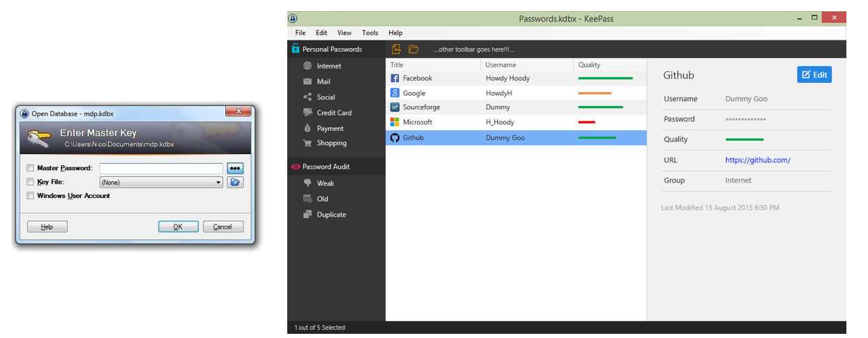
Task: Click the orange quality bar in Google row
Action: click(595, 93)
